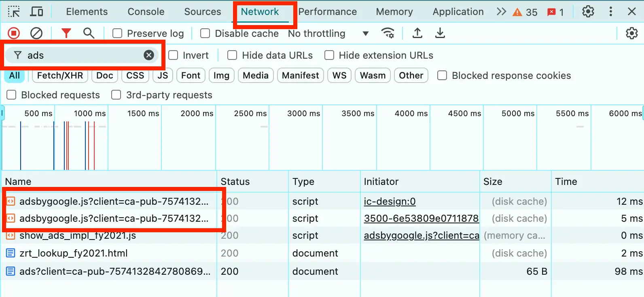This screenshot has width=644, height=297.
Task: Export HAR file download icon
Action: click(x=440, y=33)
